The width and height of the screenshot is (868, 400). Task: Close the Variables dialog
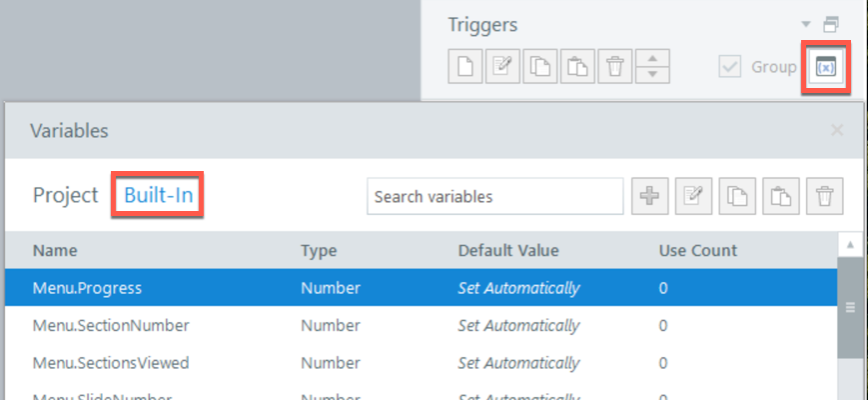click(x=837, y=130)
